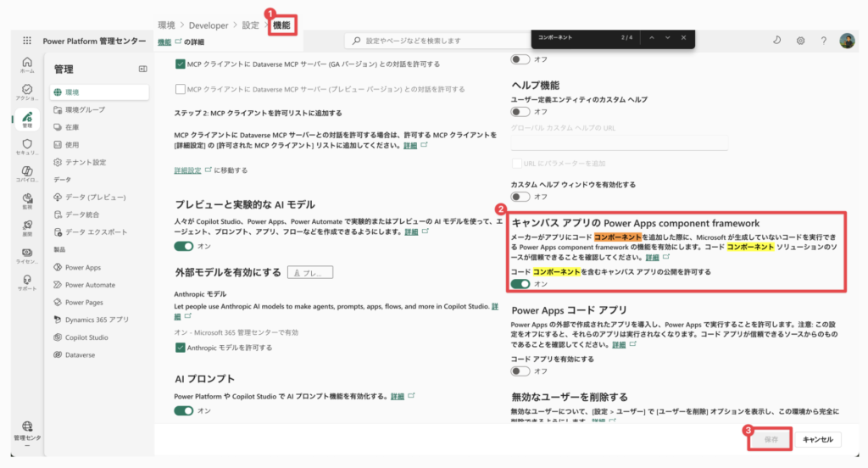Open the app launcher waffle icon
Screen dimensions: 868x468
(27, 41)
